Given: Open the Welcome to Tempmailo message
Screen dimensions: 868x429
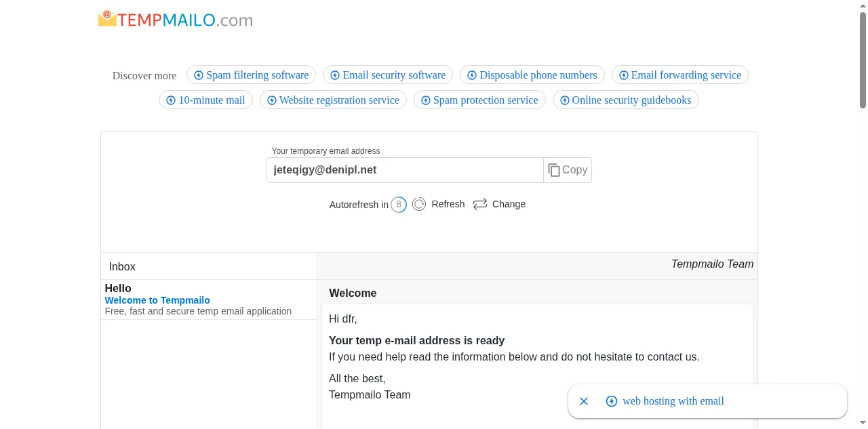Looking at the screenshot, I should [x=157, y=300].
